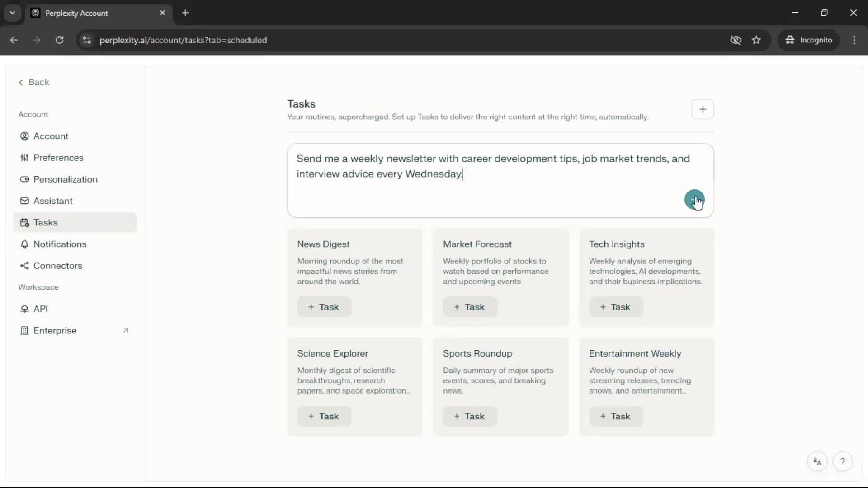Reload the page with the refresh icon
This screenshot has height=488, width=868.
[59, 40]
